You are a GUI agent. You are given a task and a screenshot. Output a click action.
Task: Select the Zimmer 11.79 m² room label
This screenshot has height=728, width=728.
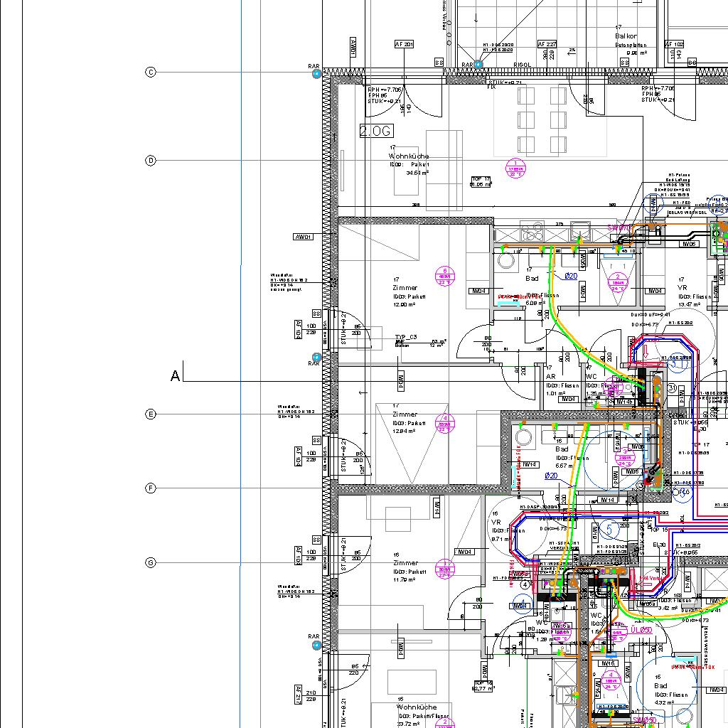tap(409, 567)
